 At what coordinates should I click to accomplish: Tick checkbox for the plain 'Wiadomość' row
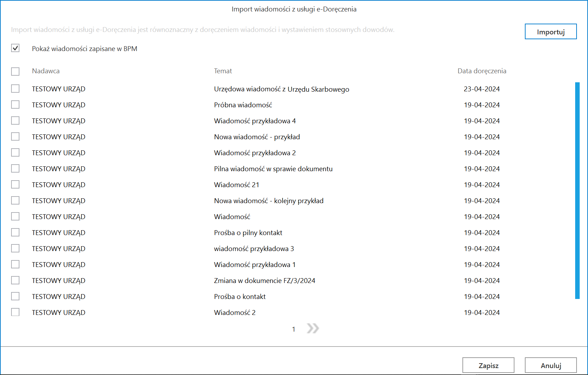tap(15, 217)
